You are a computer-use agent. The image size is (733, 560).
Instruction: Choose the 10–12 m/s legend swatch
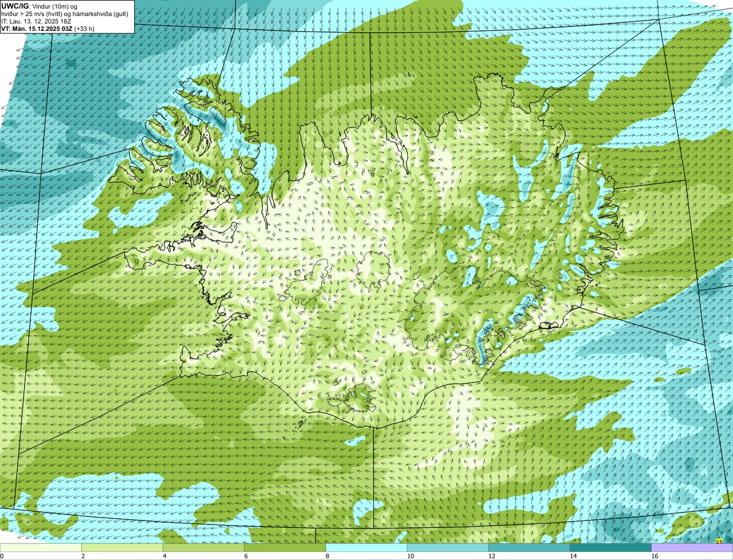448,548
